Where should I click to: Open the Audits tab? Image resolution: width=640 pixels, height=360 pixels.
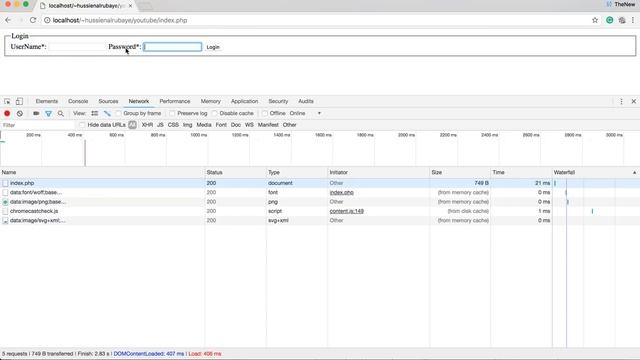point(306,101)
